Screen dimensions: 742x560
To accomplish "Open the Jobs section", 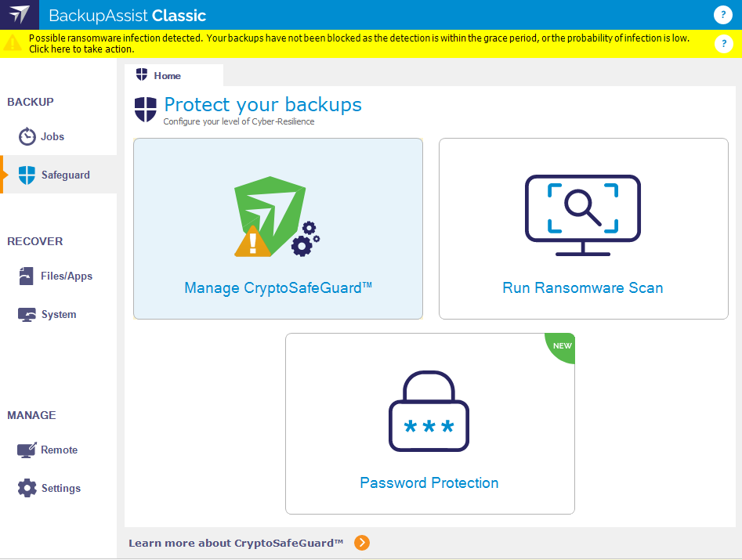I will coord(59,136).
